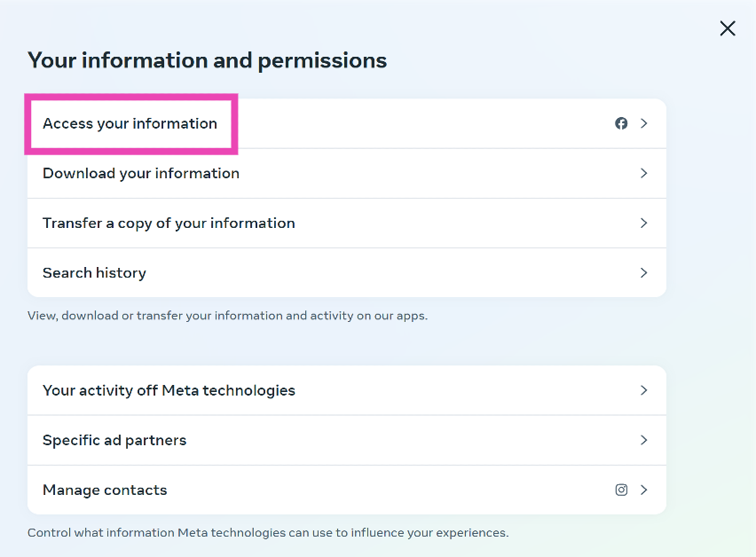This screenshot has width=756, height=557.
Task: Click the chevron on Manage contacts row
Action: click(x=644, y=490)
